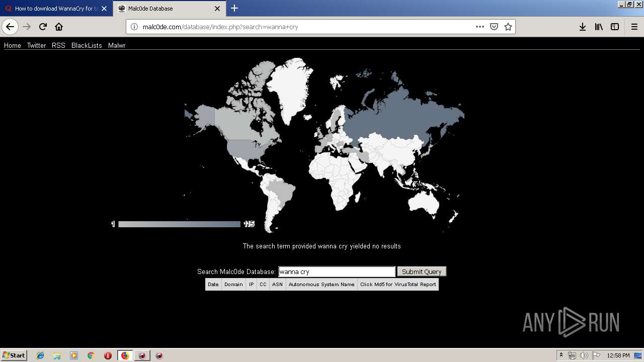This screenshot has width=644, height=362.
Task: Minimize the Firefox window
Action: click(x=621, y=4)
